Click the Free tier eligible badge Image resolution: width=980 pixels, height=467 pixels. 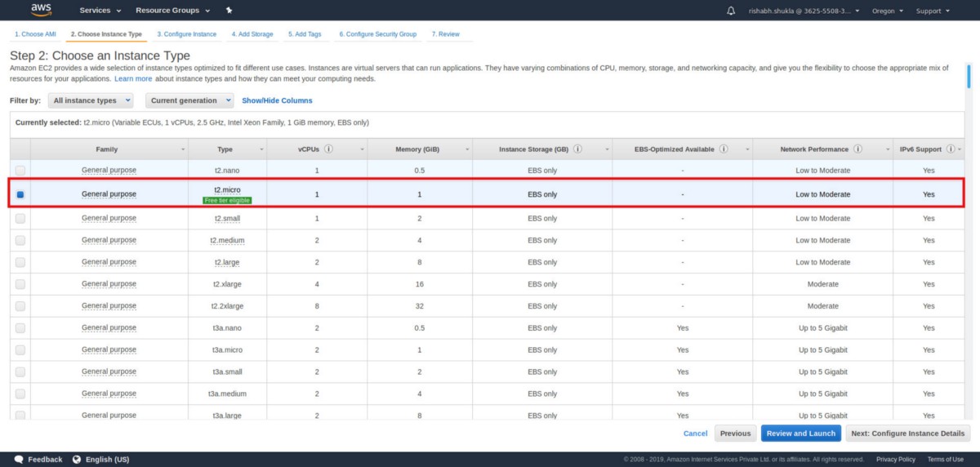tap(227, 200)
